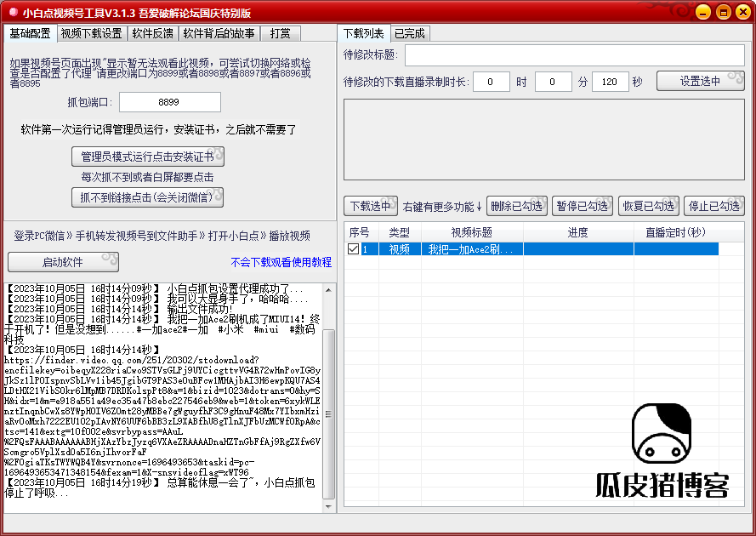756x536 pixels.
Task: Select the 视频 type cell in row 1
Action: 400,249
